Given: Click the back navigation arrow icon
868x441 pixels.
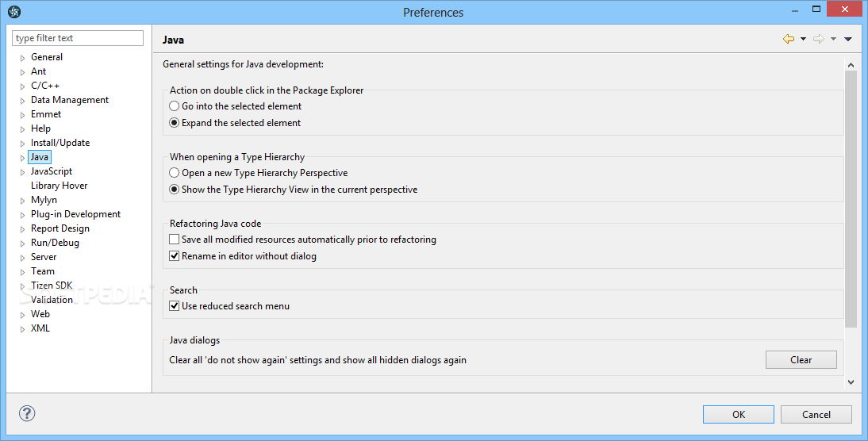Looking at the screenshot, I should pyautogui.click(x=789, y=39).
